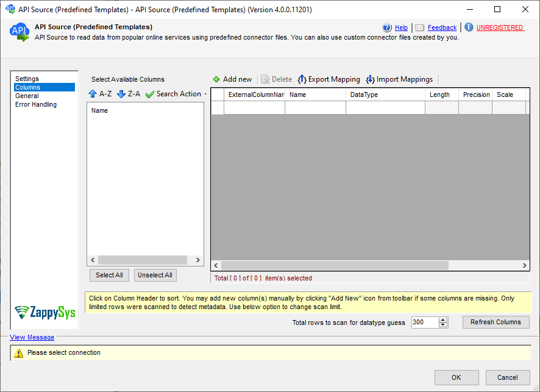Screen dimensions: 540x392
Task: Confirm with the OK button
Action: 457,377
